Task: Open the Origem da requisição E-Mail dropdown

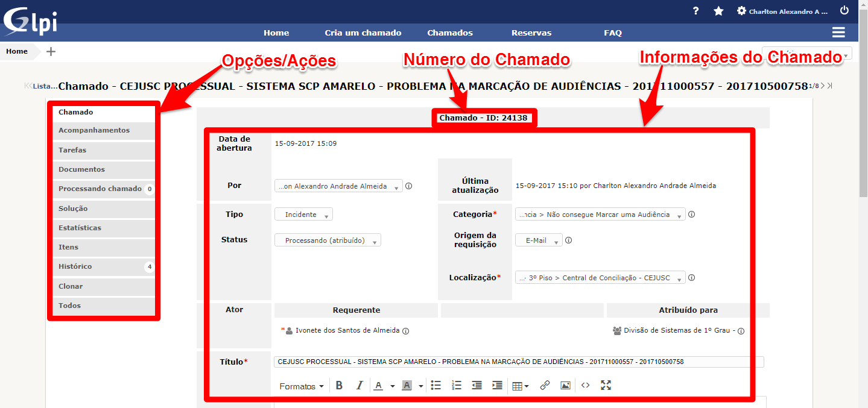Action: (538, 240)
